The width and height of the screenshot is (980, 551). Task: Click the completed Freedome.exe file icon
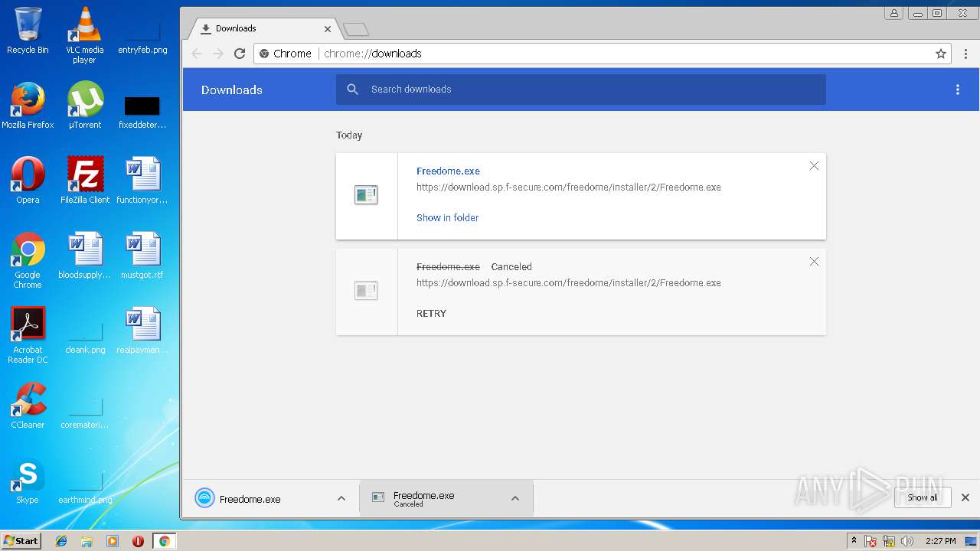366,195
